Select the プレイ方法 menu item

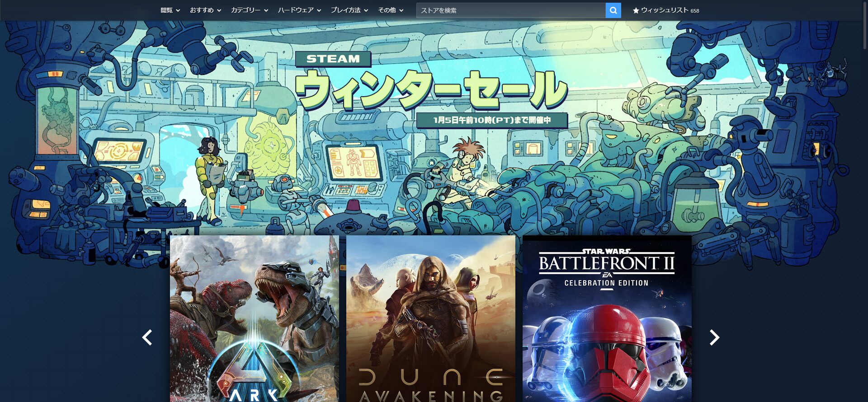pyautogui.click(x=349, y=10)
